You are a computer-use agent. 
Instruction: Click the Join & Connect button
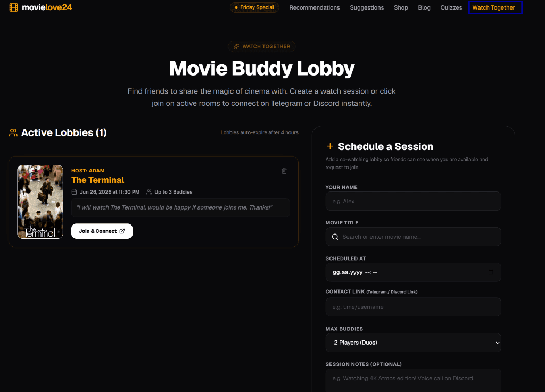pos(102,231)
